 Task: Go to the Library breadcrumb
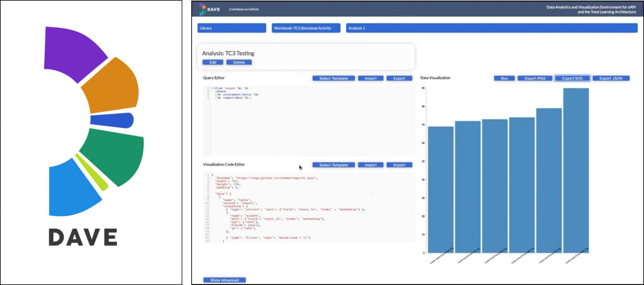(x=232, y=28)
